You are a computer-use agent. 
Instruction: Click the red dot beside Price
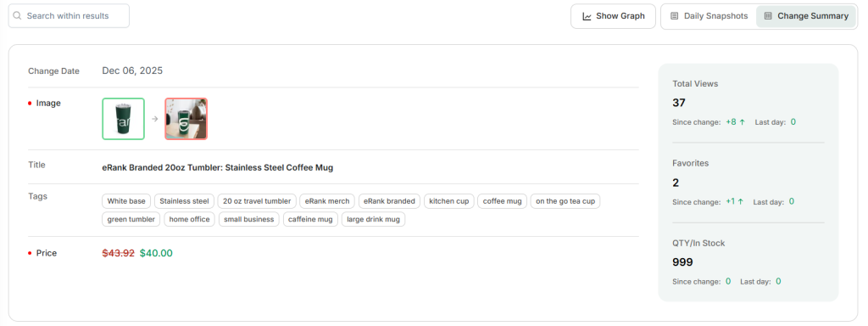pyautogui.click(x=30, y=253)
